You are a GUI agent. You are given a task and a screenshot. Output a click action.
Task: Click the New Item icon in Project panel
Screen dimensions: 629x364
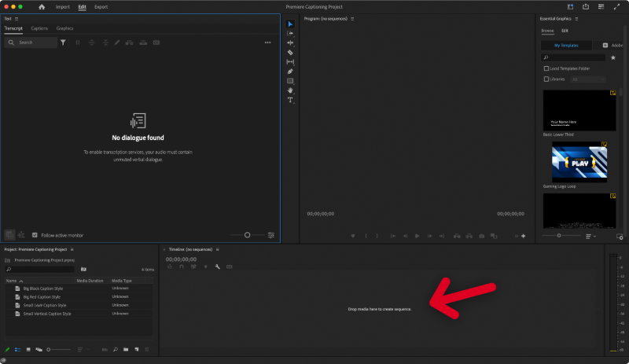137,350
